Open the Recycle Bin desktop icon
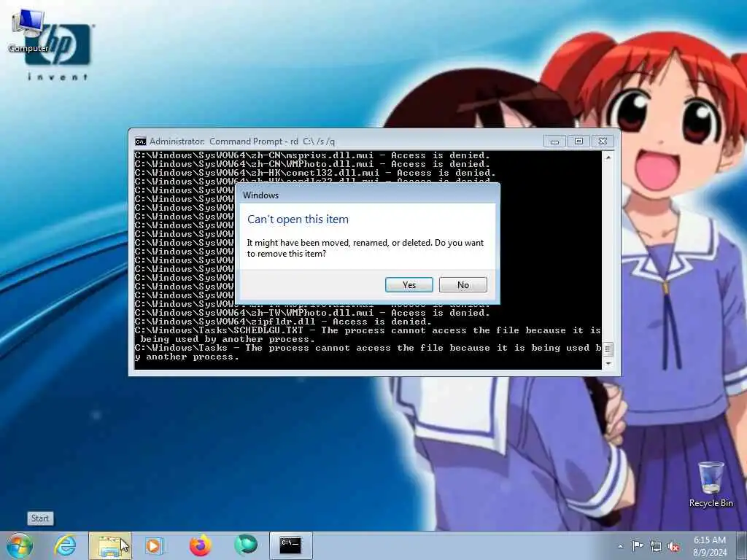Screen dimensions: 747x560 (711, 484)
